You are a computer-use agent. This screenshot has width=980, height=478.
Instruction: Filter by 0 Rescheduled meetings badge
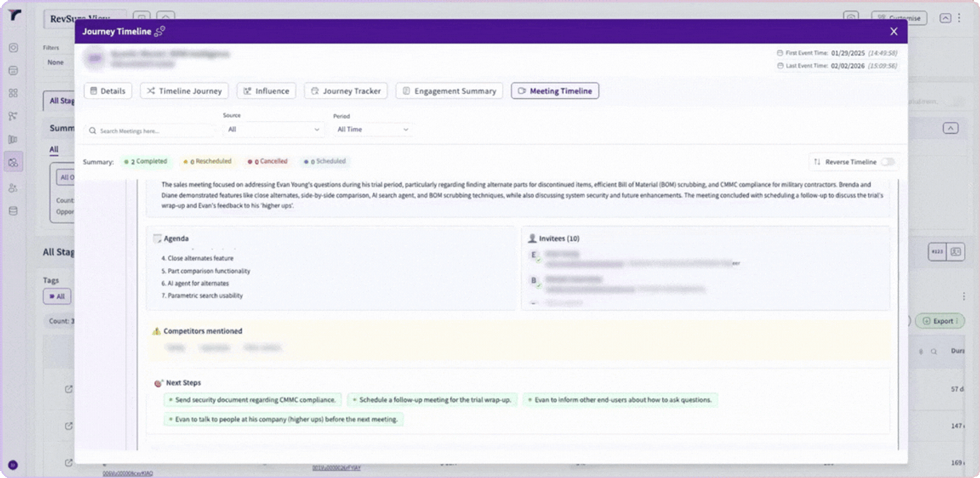click(x=207, y=162)
